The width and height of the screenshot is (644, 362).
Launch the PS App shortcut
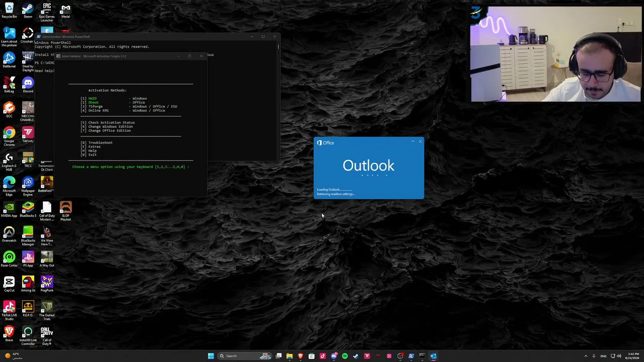click(x=28, y=259)
